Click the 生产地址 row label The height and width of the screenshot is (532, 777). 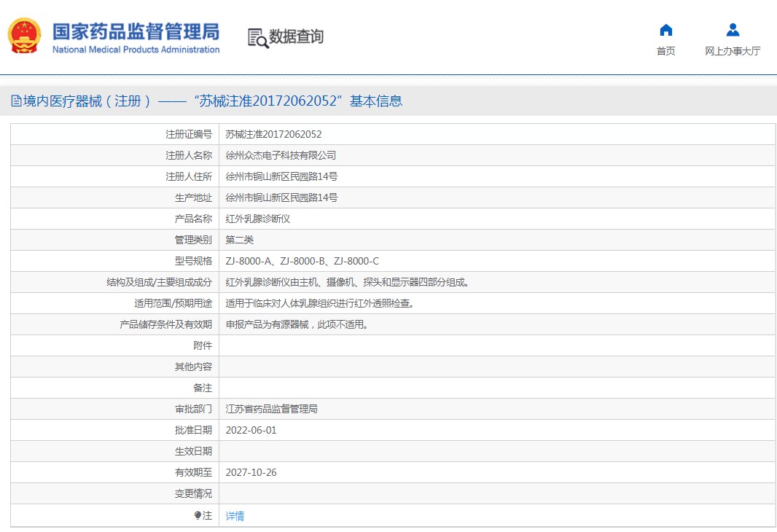point(193,197)
